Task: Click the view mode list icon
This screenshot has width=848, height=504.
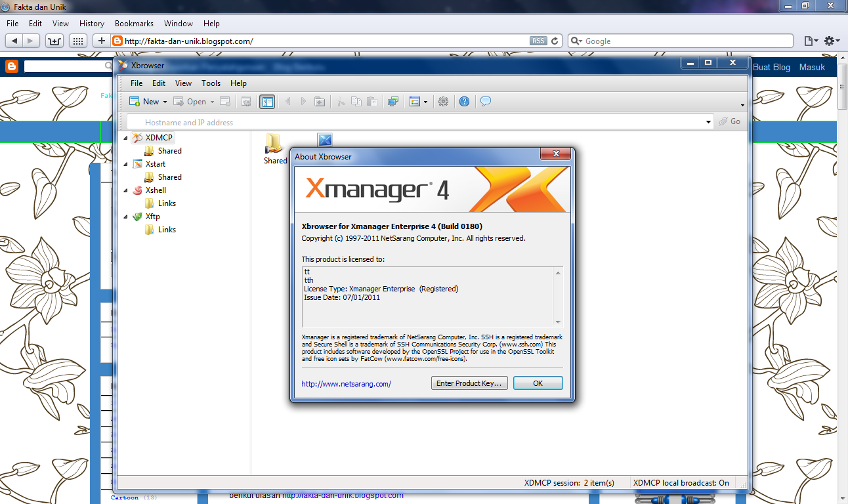Action: tap(414, 102)
